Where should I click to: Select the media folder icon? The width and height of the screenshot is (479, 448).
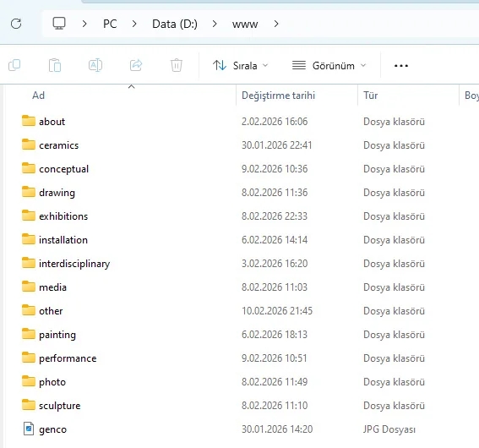29,287
